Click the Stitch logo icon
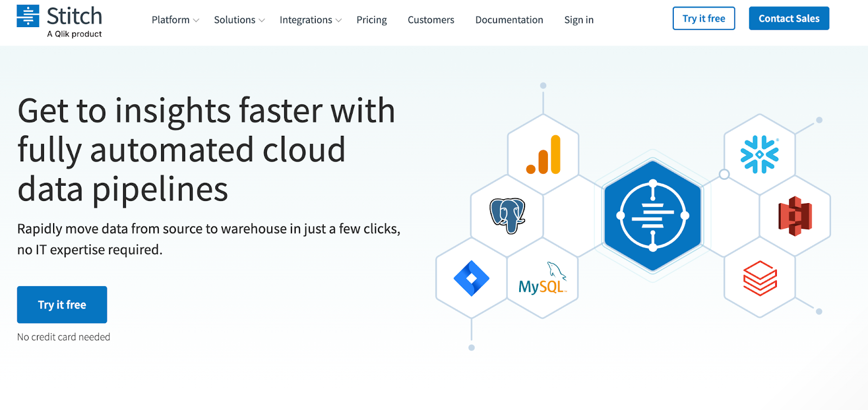Image resolution: width=868 pixels, height=410 pixels. (28, 16)
